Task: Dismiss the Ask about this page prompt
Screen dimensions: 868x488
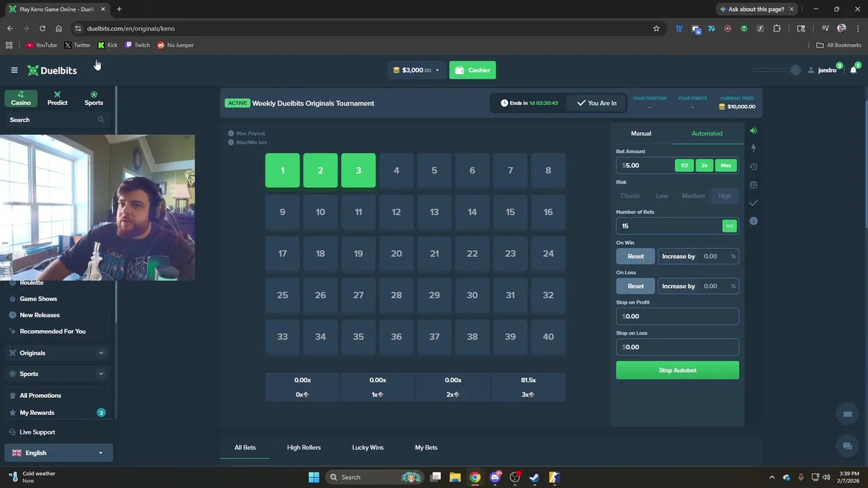Action: point(791,9)
